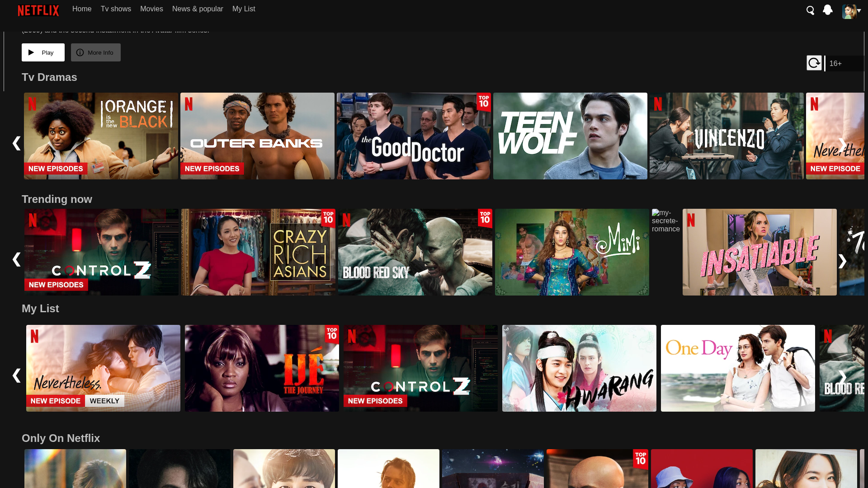The width and height of the screenshot is (868, 488).
Task: Open Mimi thumbnail
Action: [x=572, y=252]
